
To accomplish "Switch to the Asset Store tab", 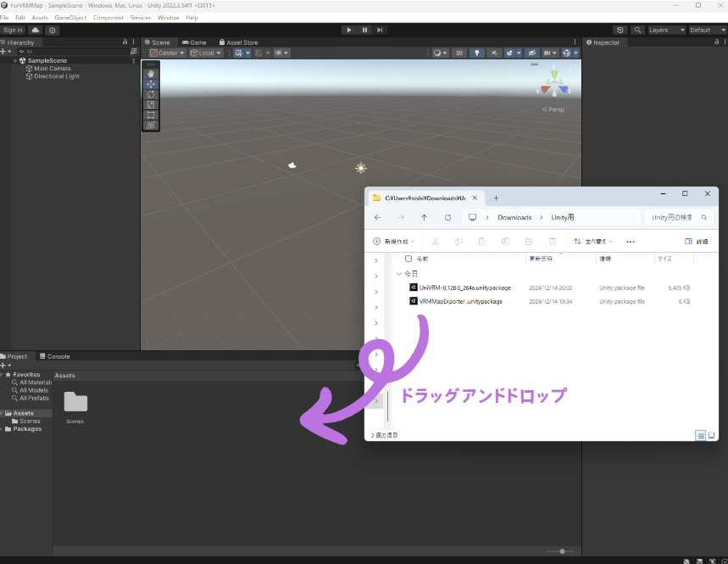I will click(239, 42).
